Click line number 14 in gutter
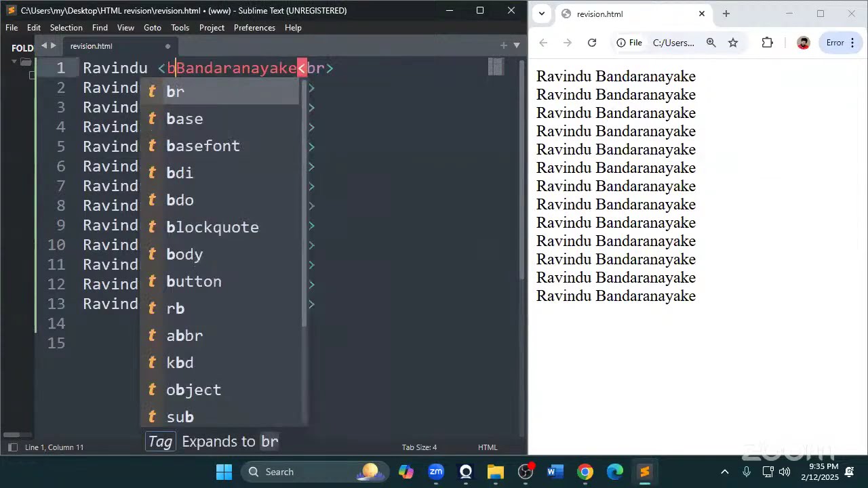This screenshot has width=868, height=488. point(57,323)
